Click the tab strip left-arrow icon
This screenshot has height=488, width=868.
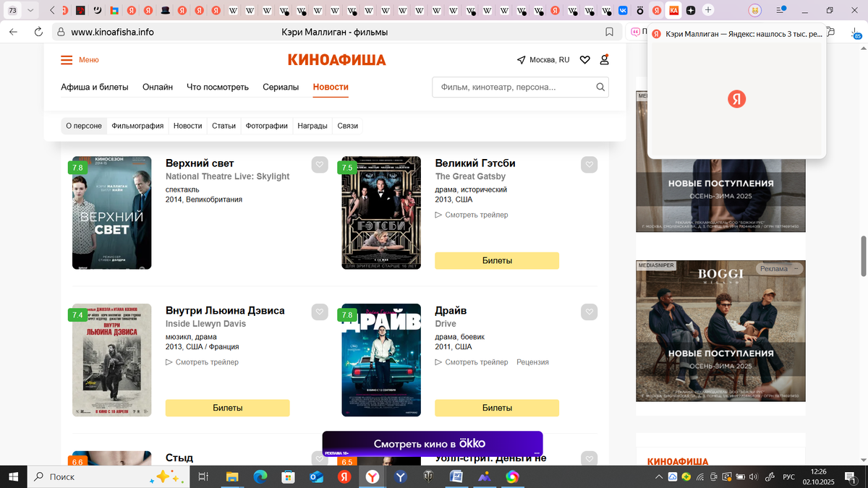52,10
